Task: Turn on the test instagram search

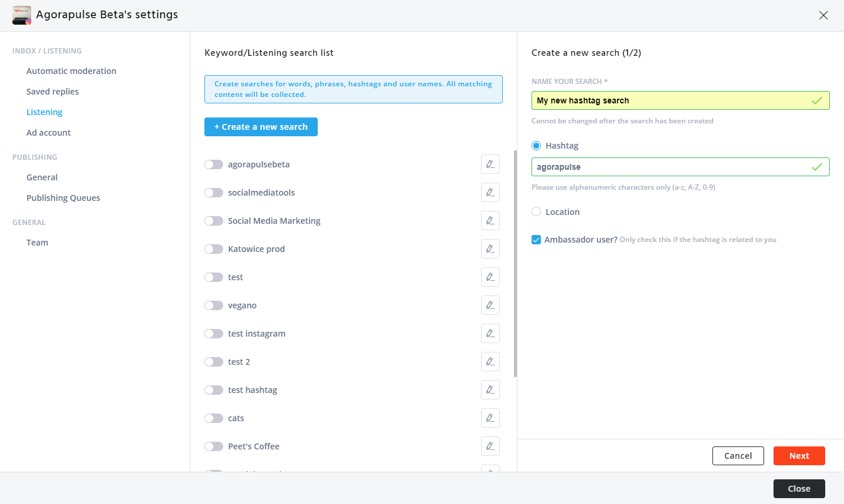Action: (214, 334)
